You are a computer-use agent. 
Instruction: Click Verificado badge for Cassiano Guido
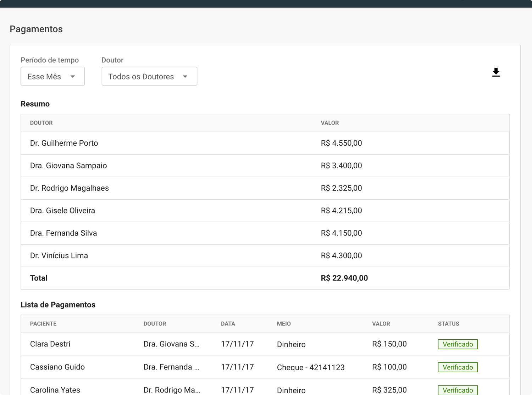click(x=458, y=367)
